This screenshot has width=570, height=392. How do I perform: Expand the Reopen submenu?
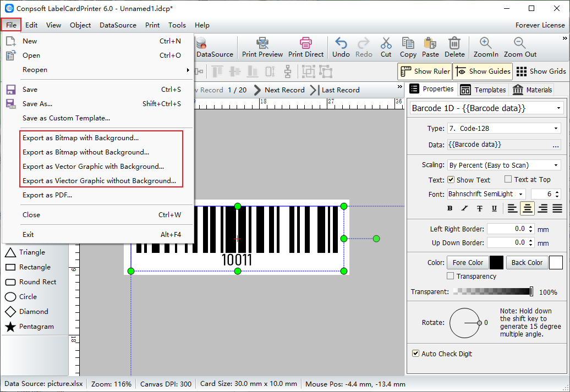click(98, 70)
